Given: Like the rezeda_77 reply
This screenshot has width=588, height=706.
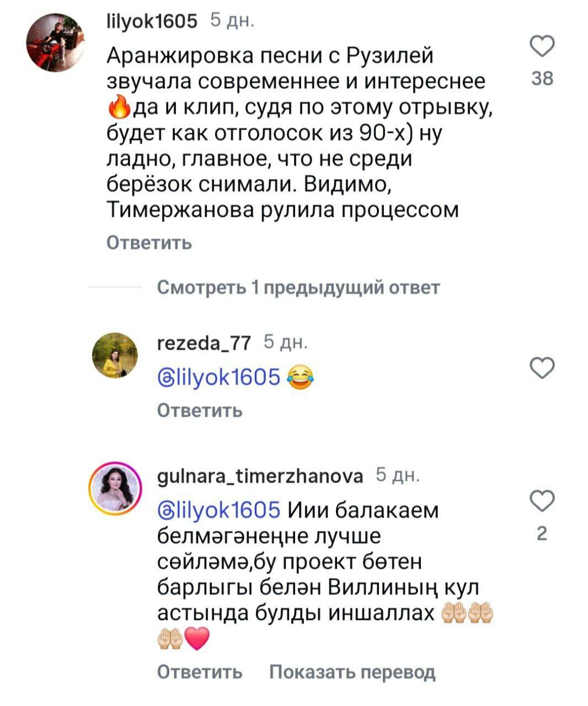Looking at the screenshot, I should point(542,368).
